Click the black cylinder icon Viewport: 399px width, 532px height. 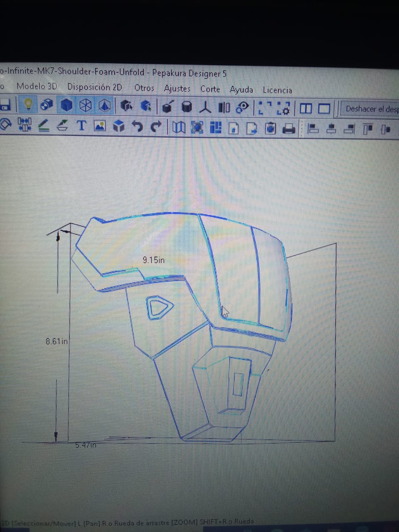coord(187,107)
